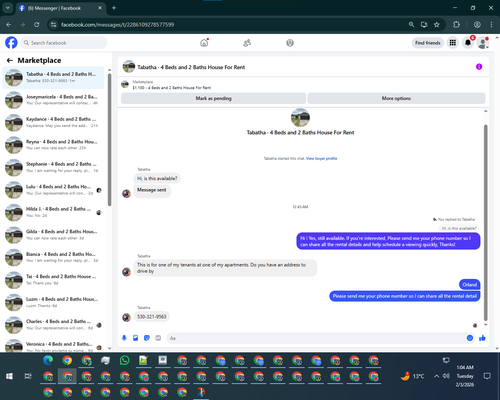Image resolution: width=500 pixels, height=400 pixels.
Task: Open the Facebook Home icon
Action: point(204,43)
